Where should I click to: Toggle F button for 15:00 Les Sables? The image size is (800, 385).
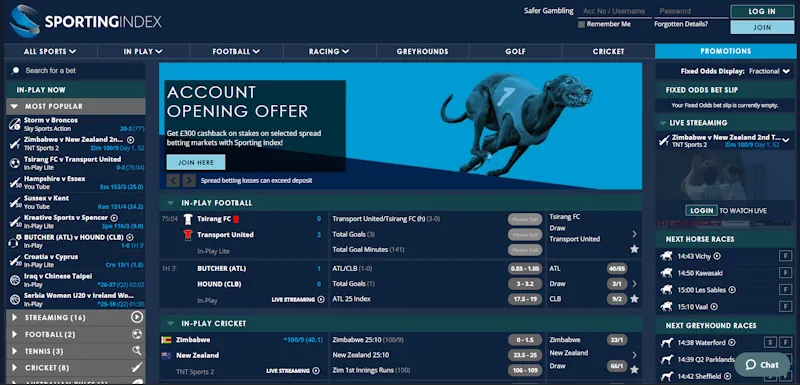pyautogui.click(x=785, y=290)
